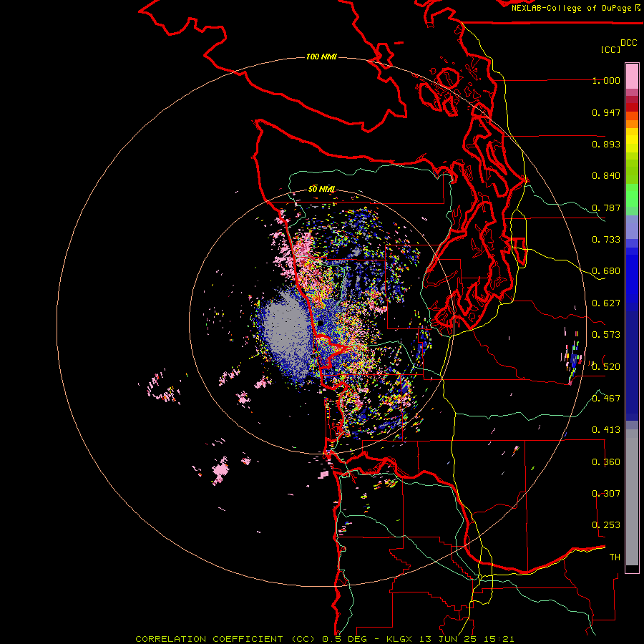Screen dimensions: 644x644
Task: Click the [CC] units label
Action: pos(610,50)
